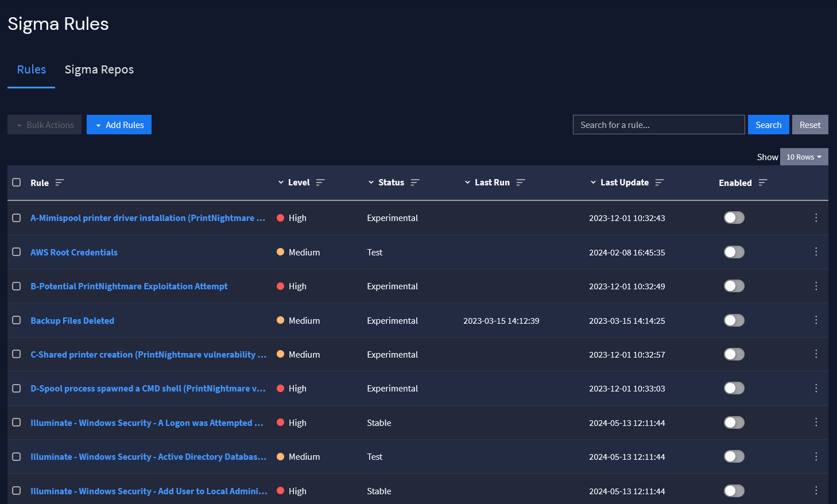The image size is (837, 504).
Task: Click the sort icon beside Status header
Action: coord(415,183)
